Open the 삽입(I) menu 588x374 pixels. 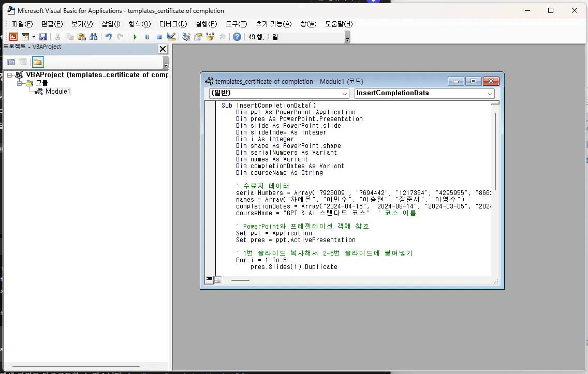[x=111, y=24]
